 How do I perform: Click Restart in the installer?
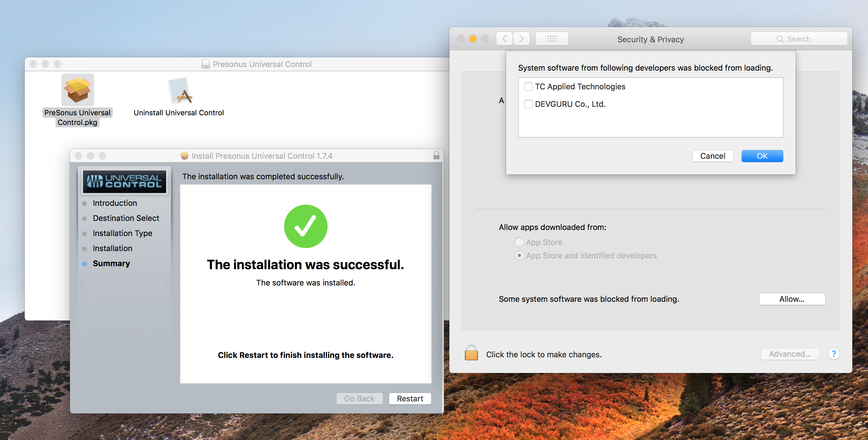click(410, 399)
